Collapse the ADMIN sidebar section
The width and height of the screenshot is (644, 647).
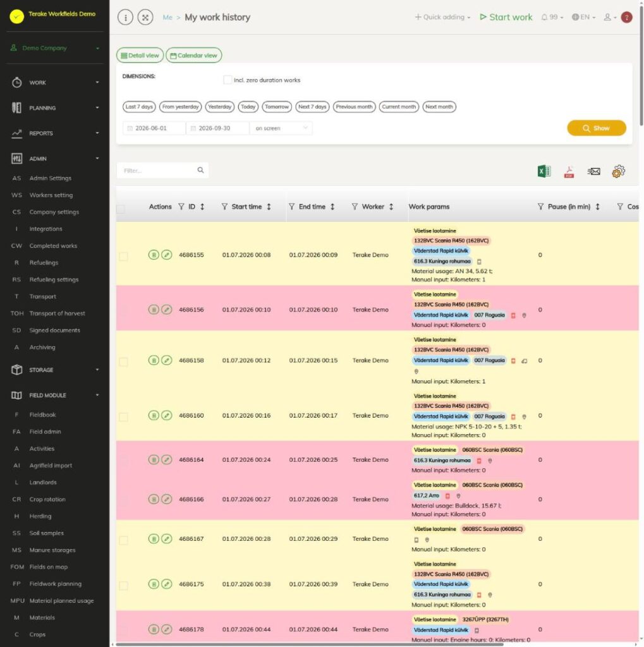click(x=55, y=159)
